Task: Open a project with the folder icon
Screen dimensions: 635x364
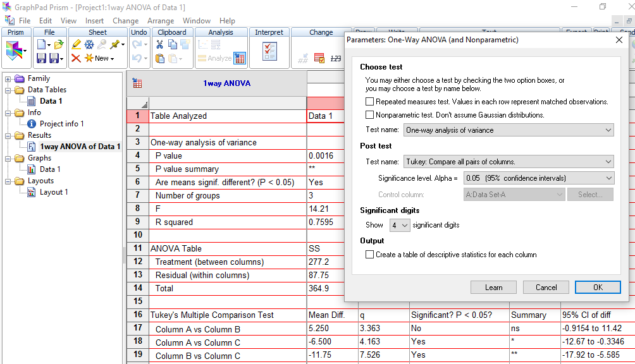Action: pos(59,44)
